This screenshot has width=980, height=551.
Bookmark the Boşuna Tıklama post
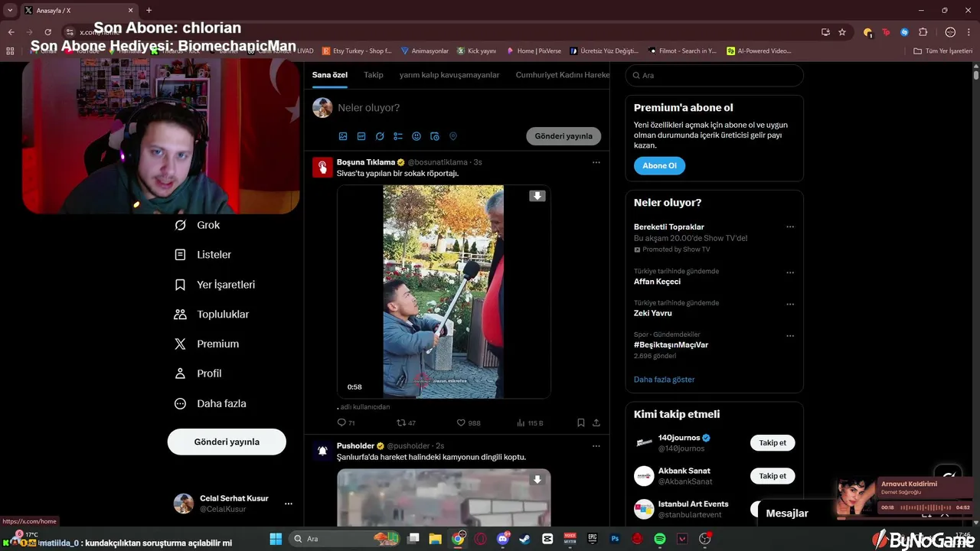[x=581, y=422]
